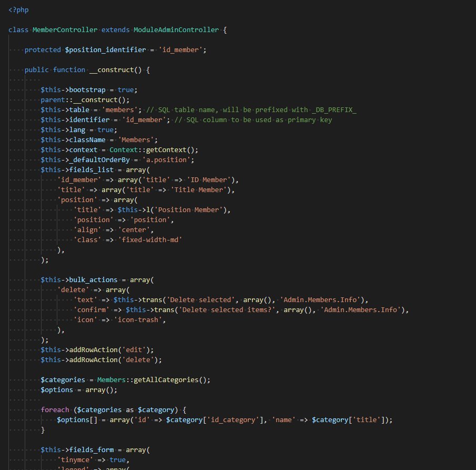Click "_DB_PREFIX_" in the green comment
476x470 pixels.
click(x=334, y=109)
